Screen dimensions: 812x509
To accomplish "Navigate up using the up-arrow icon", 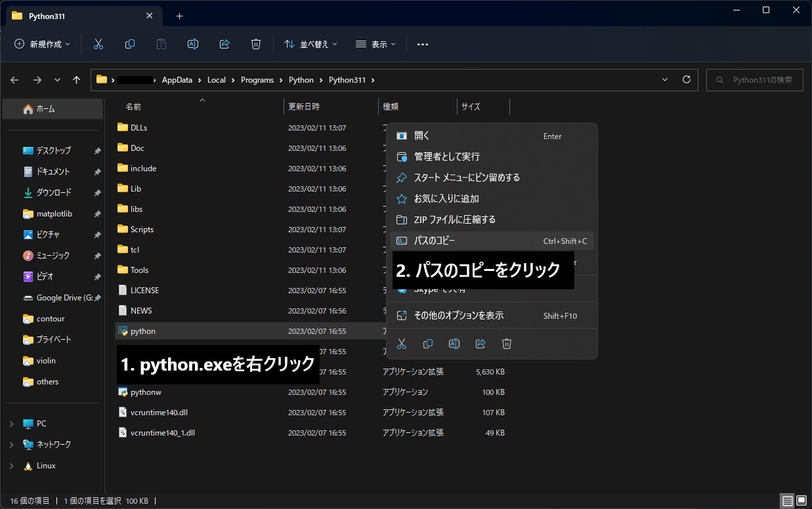I will (x=76, y=79).
